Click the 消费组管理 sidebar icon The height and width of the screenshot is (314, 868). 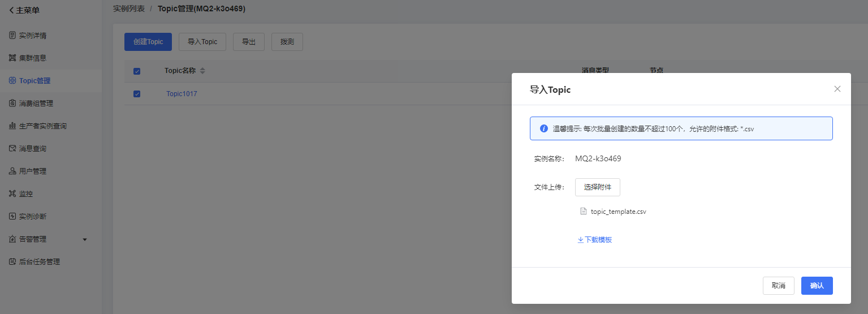tap(12, 103)
